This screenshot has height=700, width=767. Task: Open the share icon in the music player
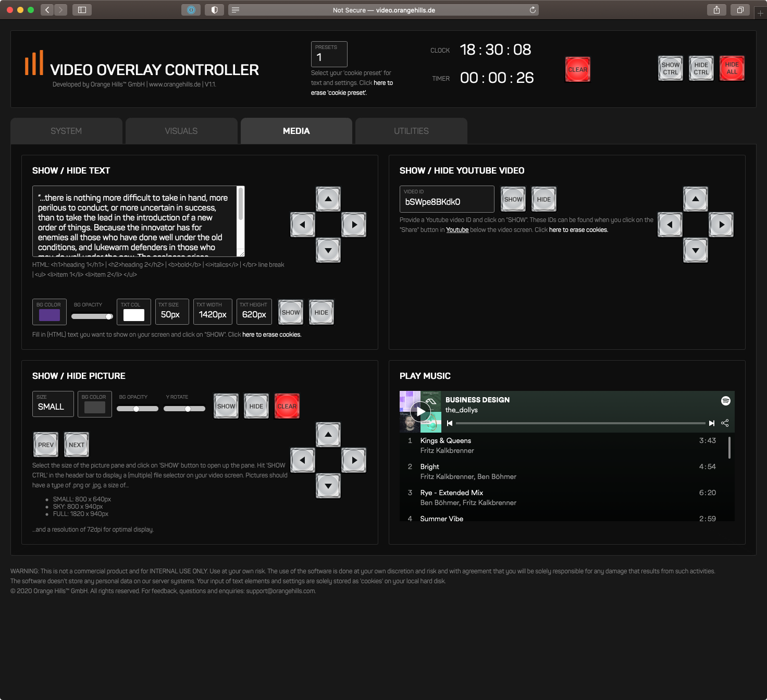pos(725,423)
